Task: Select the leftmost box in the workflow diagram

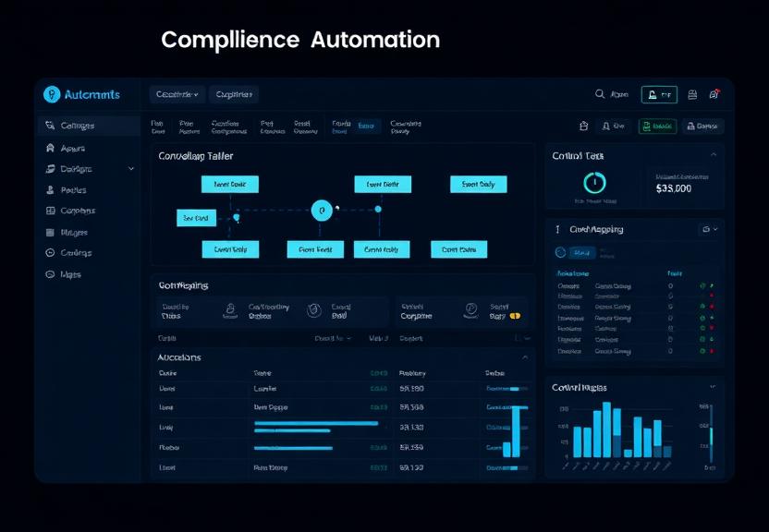Action: click(x=196, y=218)
